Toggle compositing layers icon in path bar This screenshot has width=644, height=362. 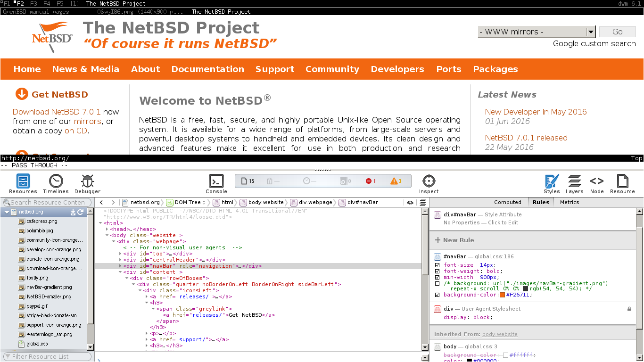[x=423, y=202]
